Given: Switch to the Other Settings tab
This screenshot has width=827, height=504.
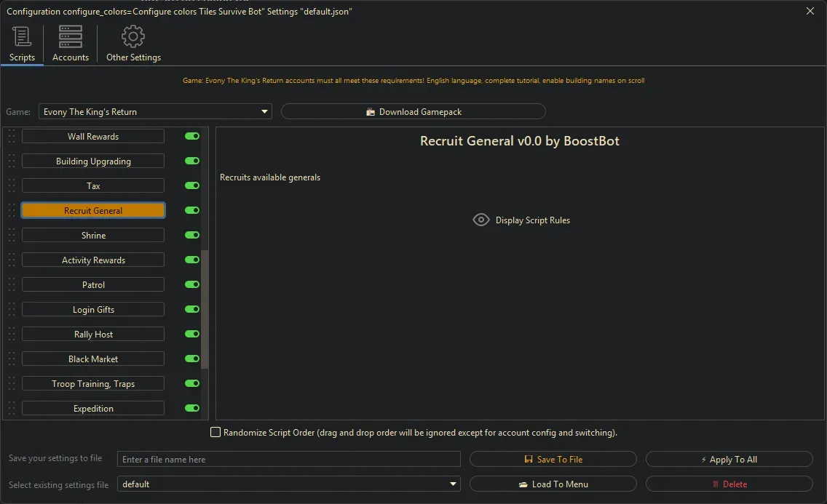Looking at the screenshot, I should (x=133, y=44).
